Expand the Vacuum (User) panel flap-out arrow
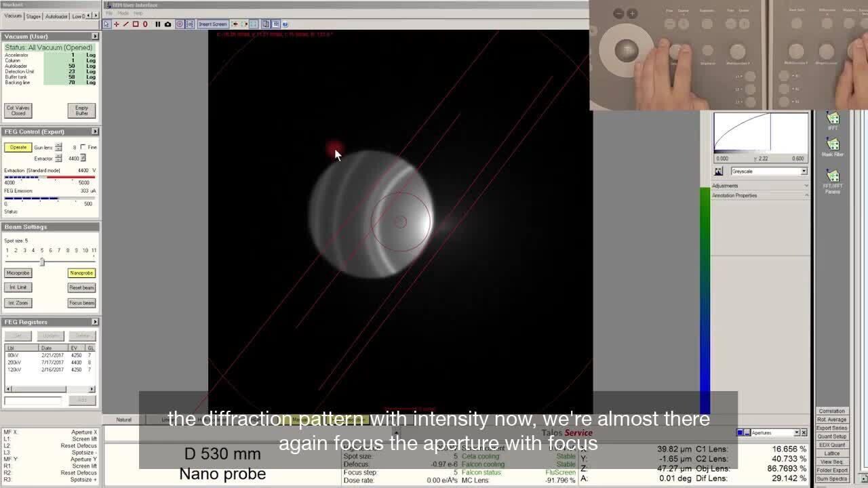Screen dimensions: 868x488 click(x=94, y=36)
